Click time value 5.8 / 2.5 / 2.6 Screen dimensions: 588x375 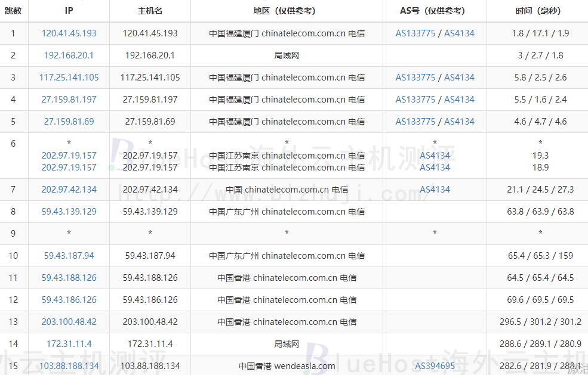point(540,78)
